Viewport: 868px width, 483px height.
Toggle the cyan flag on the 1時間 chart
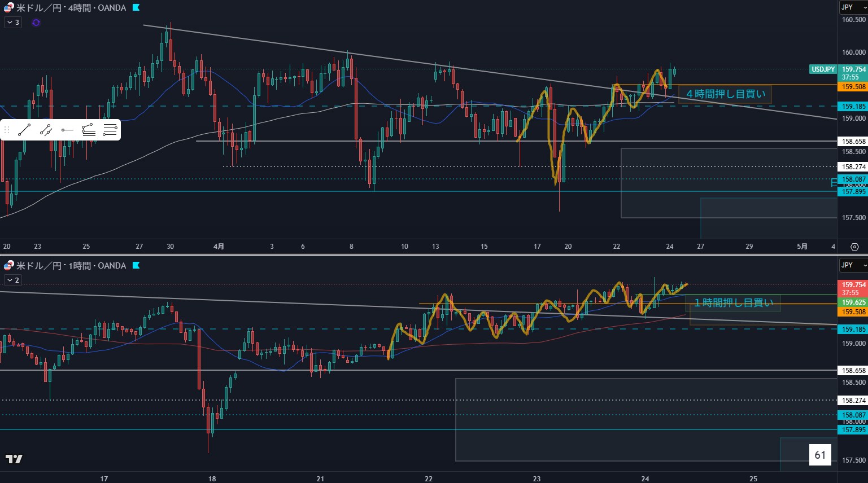(136, 265)
